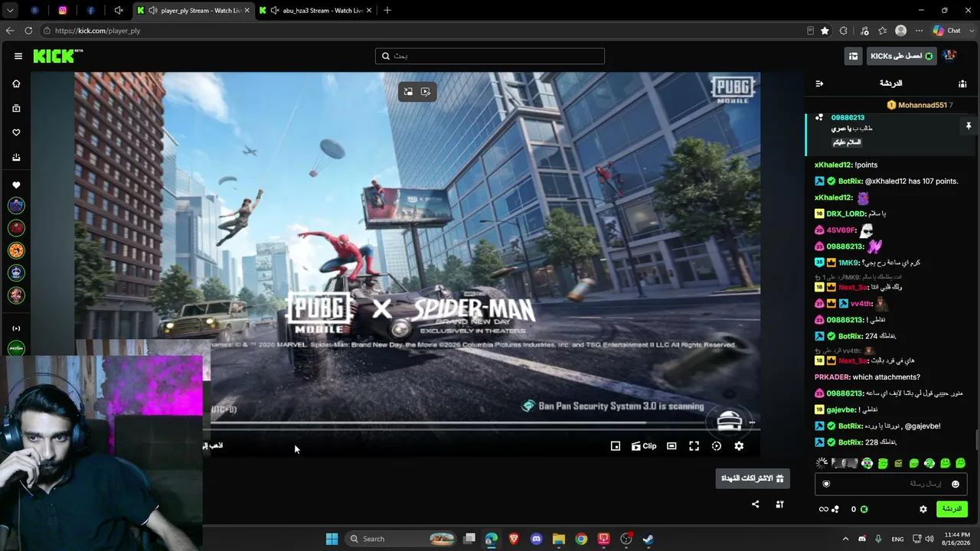Open the Browse icon in Kick sidebar

coord(16,109)
